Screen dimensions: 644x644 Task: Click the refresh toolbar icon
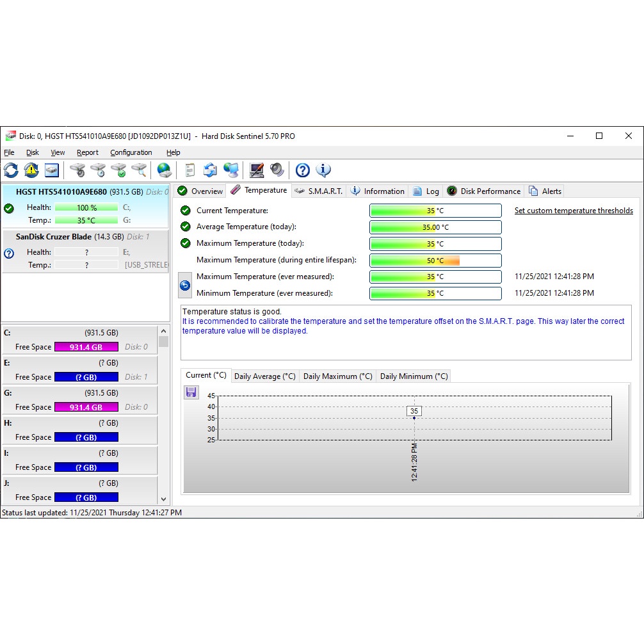pos(11,170)
